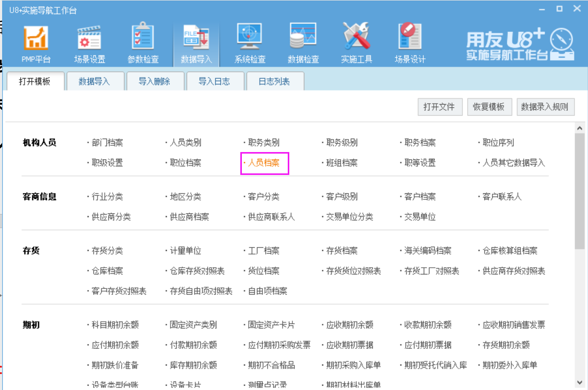Open the 职级设置 template
Image resolution: width=588 pixels, height=390 pixels.
(x=107, y=163)
